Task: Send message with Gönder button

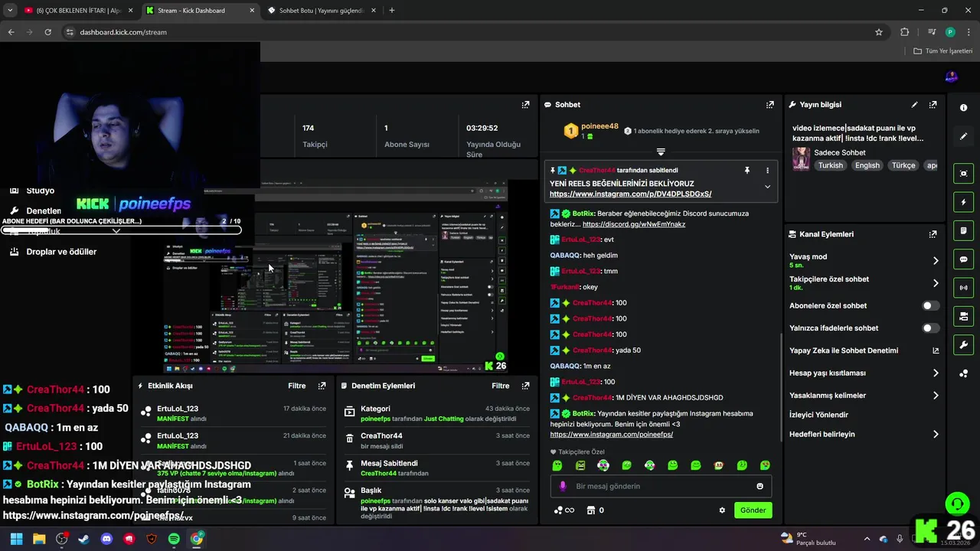Action: 753,510
